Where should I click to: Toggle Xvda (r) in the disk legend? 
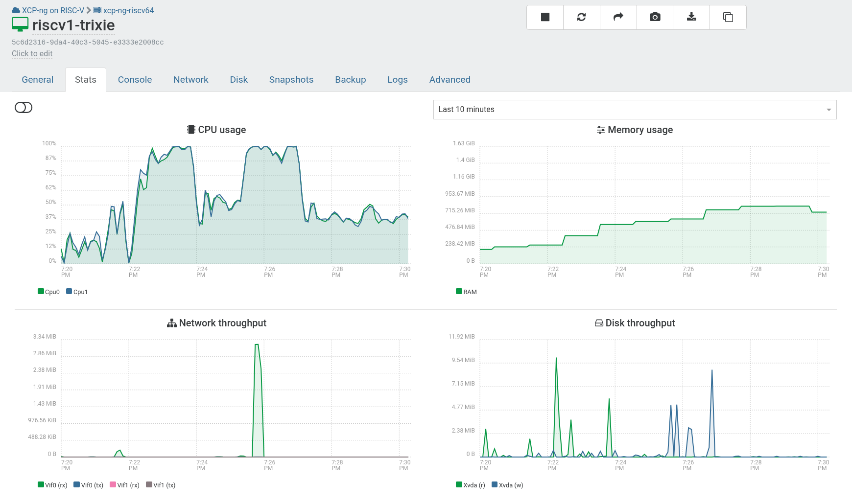tap(471, 485)
